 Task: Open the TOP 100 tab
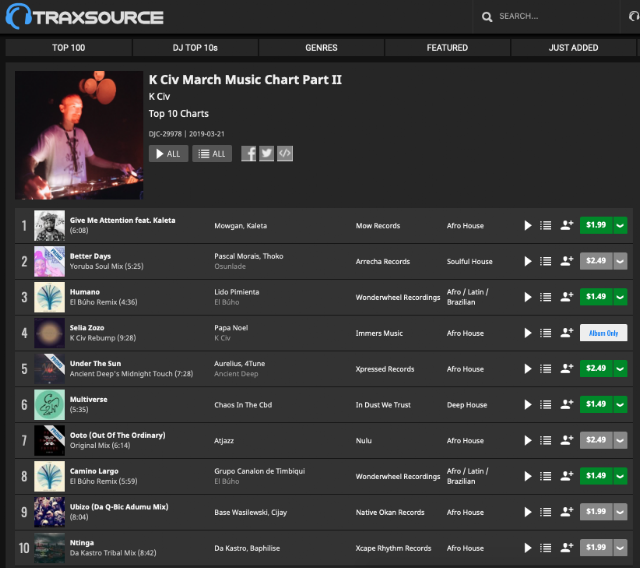pos(69,48)
